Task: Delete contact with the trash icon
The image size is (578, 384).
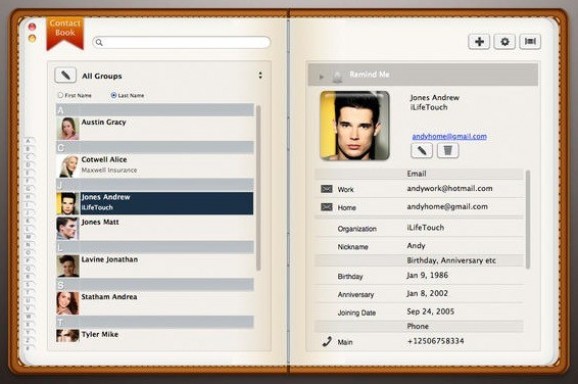Action: coord(448,151)
